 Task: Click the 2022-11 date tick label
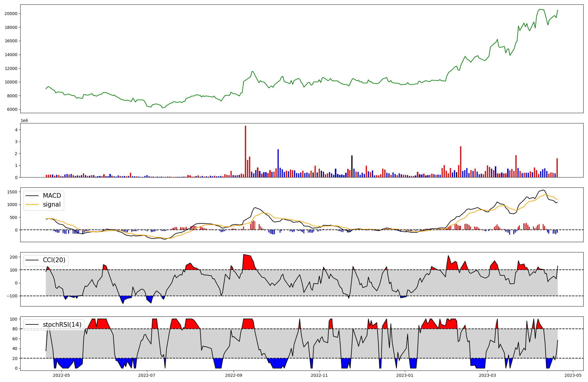click(x=319, y=375)
